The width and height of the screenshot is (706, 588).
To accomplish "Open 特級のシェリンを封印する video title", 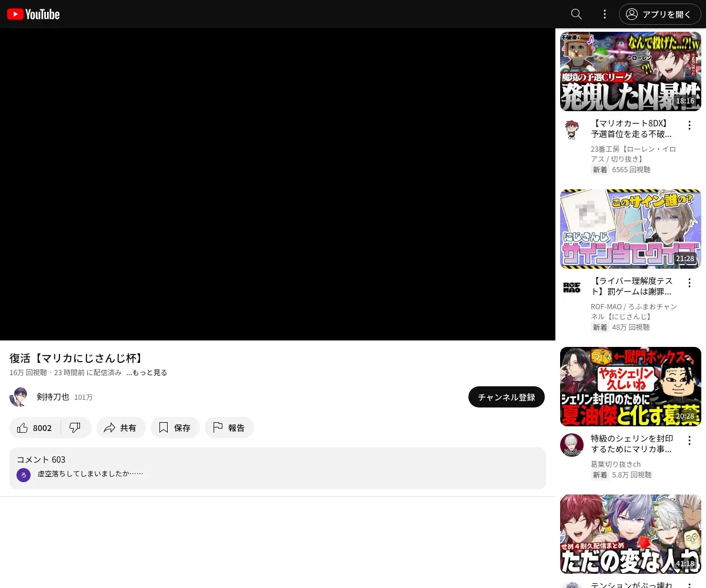I will pos(631,445).
